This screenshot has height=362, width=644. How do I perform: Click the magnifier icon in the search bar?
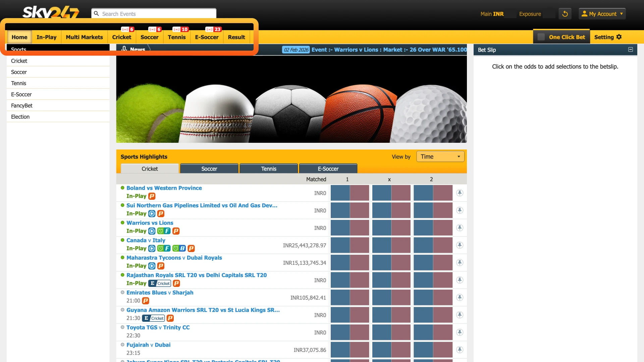pyautogui.click(x=97, y=13)
